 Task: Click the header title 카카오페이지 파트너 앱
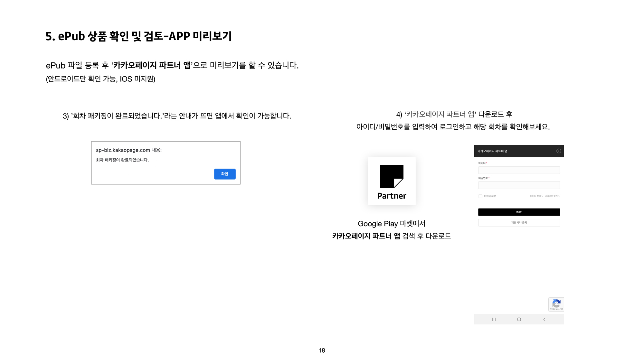[x=492, y=151]
